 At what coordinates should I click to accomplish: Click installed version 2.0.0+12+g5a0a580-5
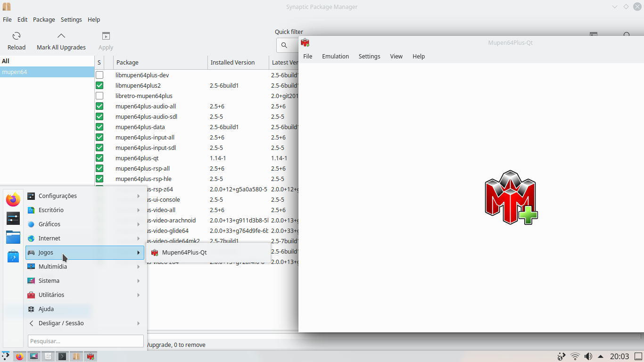coord(239,189)
